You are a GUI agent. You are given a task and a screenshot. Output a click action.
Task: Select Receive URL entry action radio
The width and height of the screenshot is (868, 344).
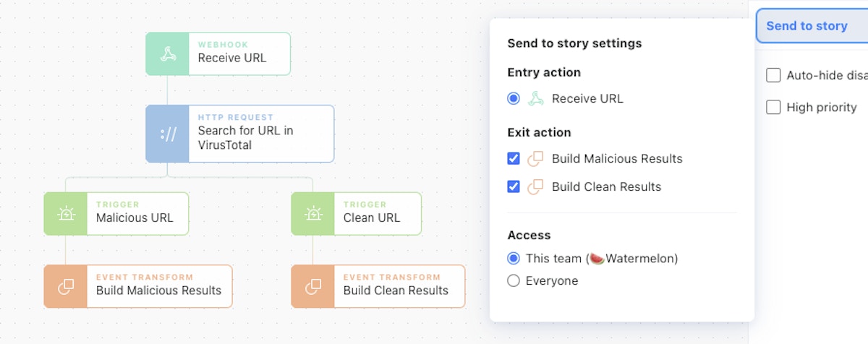pyautogui.click(x=514, y=98)
